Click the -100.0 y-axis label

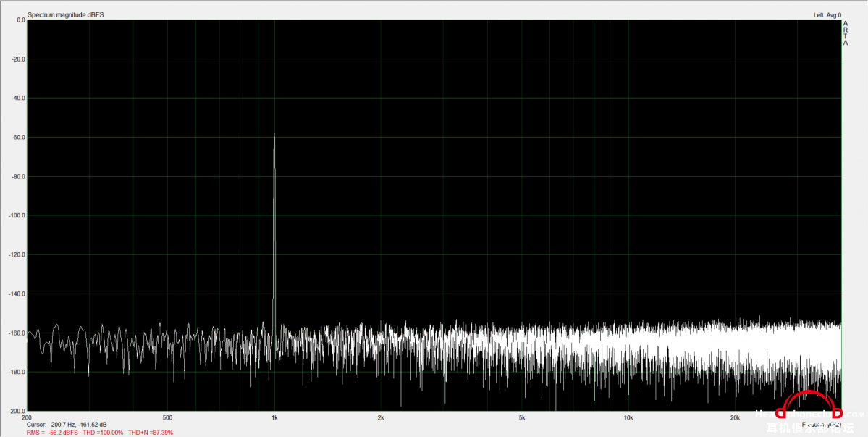click(17, 215)
